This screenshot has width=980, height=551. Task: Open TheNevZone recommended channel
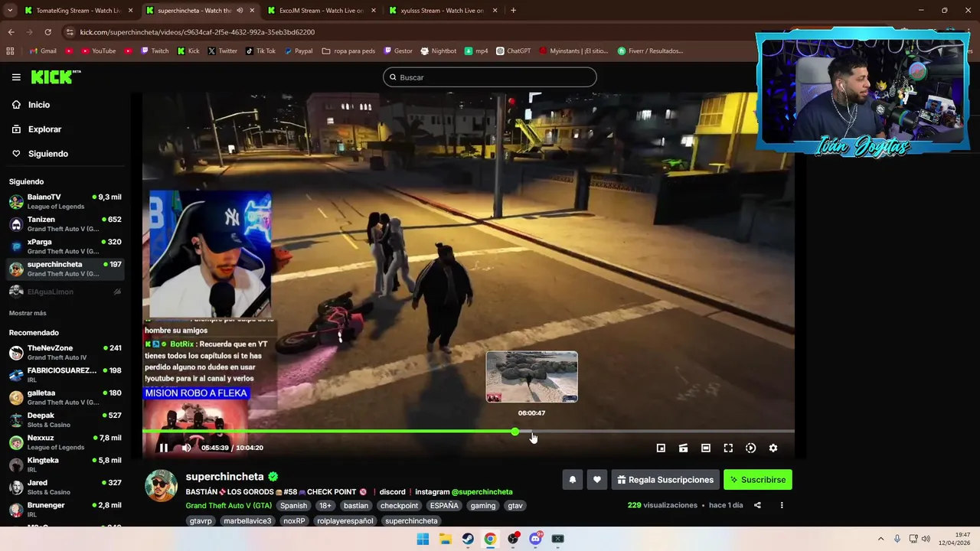pos(65,352)
